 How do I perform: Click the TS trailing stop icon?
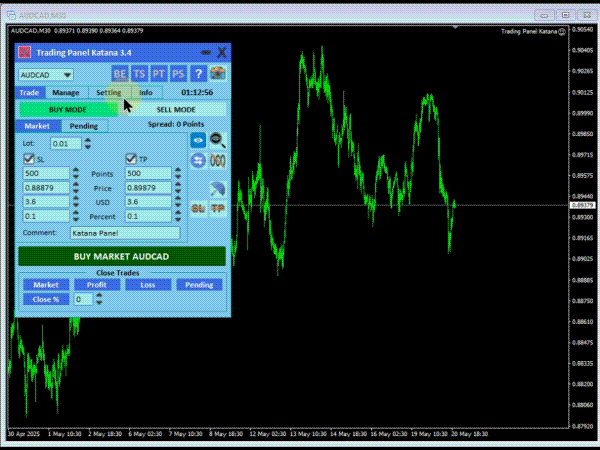click(x=139, y=73)
